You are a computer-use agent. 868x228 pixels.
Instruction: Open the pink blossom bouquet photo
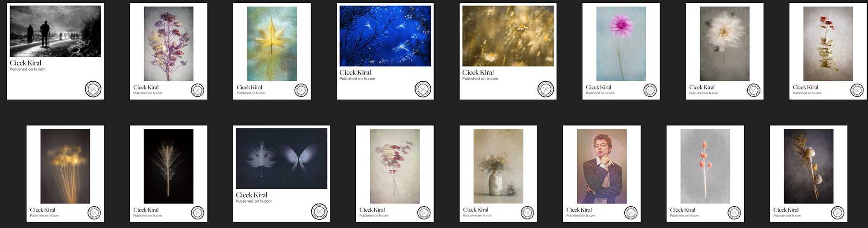click(395, 166)
